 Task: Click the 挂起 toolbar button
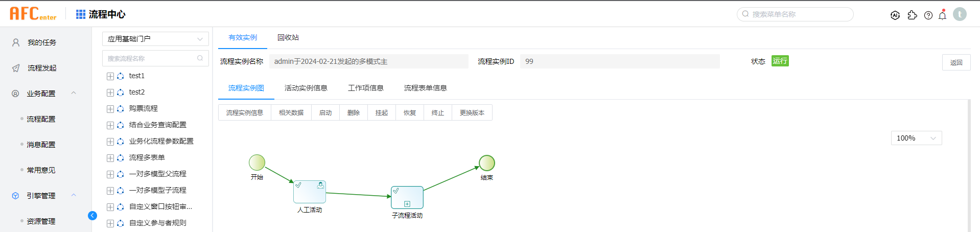[382, 112]
